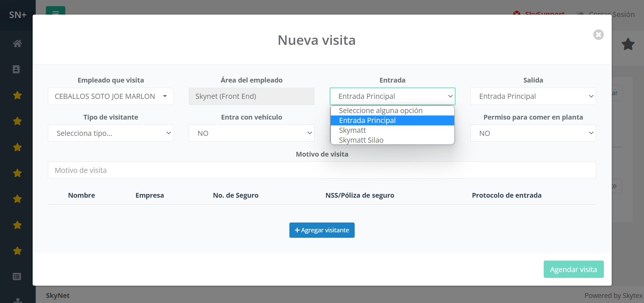This screenshot has width=644, height=303.
Task: Click the 'Powered by Skytex' footer text
Action: [613, 296]
